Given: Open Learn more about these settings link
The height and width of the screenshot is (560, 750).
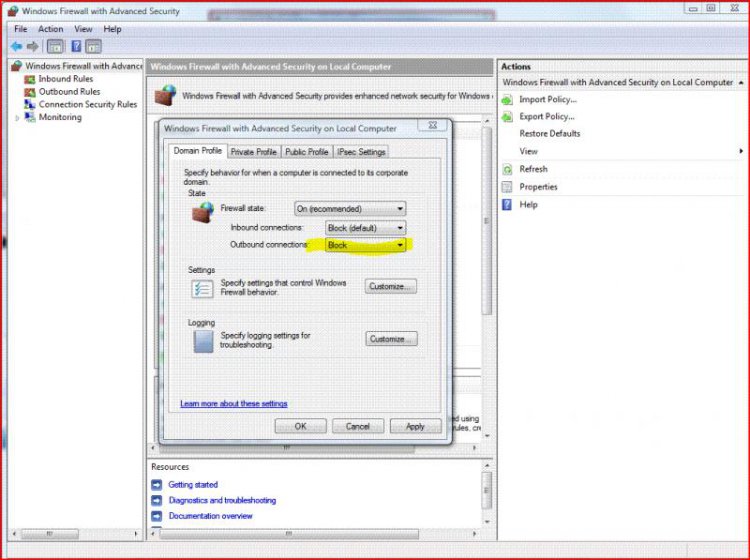Looking at the screenshot, I should 233,404.
